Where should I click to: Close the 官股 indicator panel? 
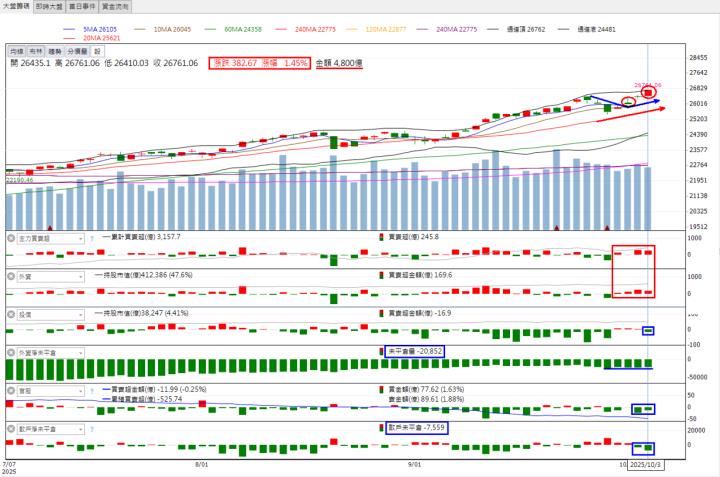pyautogui.click(x=12, y=391)
